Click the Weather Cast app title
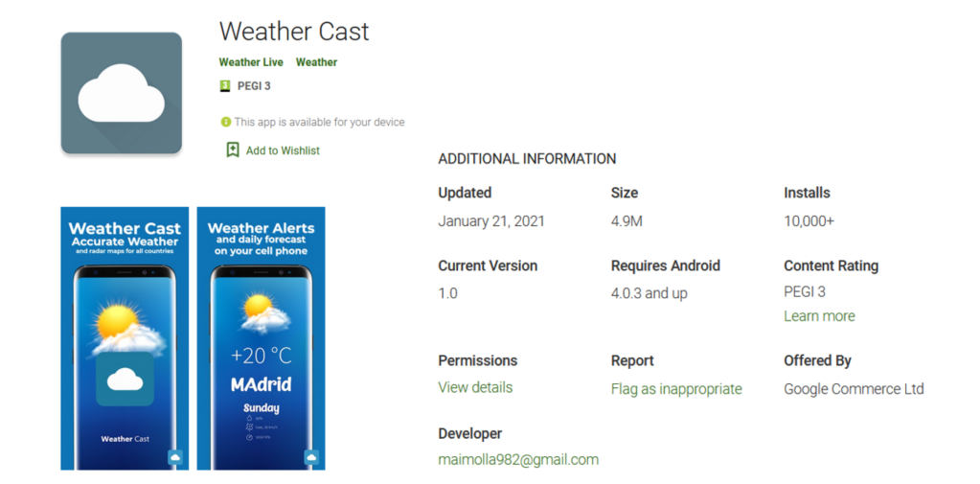980x484 pixels. [x=294, y=32]
